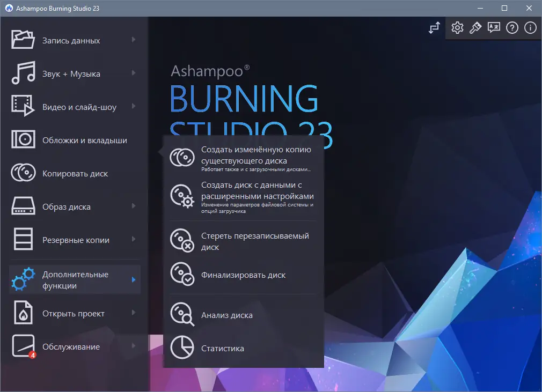Viewport: 542px width, 392px height.
Task: Click the red 4 notification badge
Action: pos(33,354)
